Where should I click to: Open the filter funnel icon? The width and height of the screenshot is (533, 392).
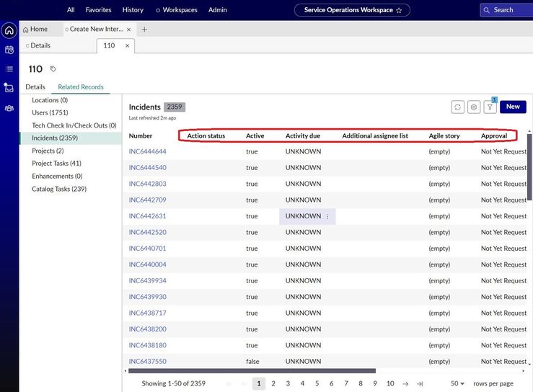click(490, 107)
